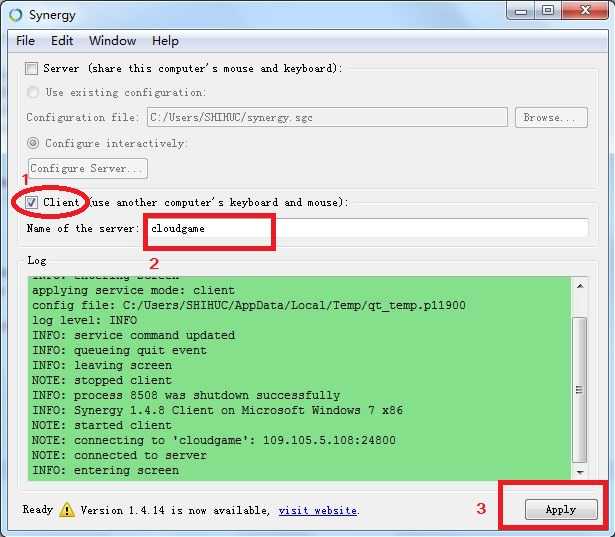Click log line 'INFO: entering screen' at bottom
615x537 pixels.
pos(106,470)
